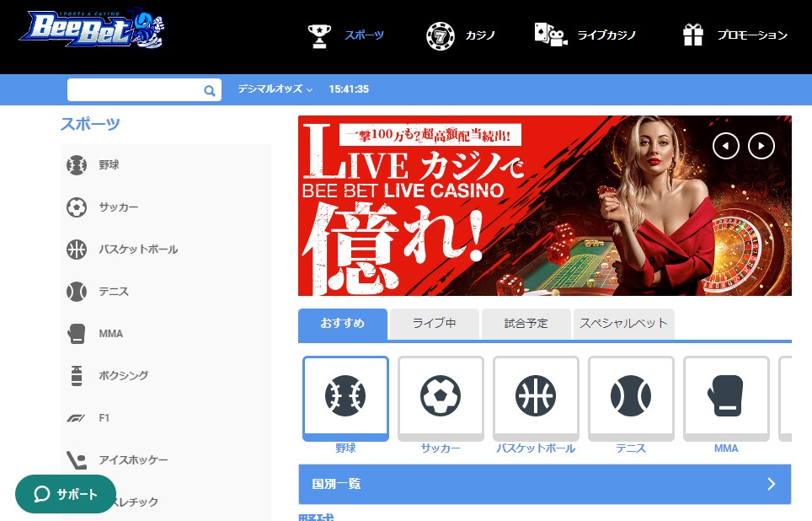Click the magnifier search icon

(x=209, y=91)
